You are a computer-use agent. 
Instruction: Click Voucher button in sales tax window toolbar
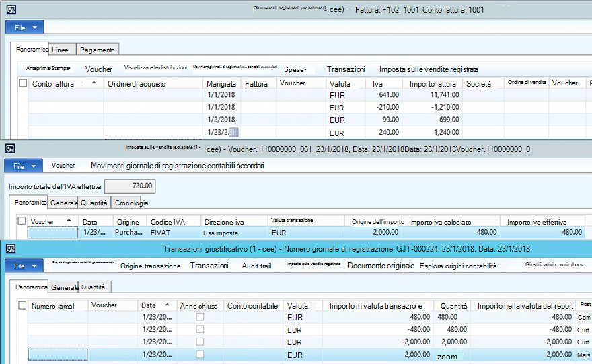tap(63, 166)
